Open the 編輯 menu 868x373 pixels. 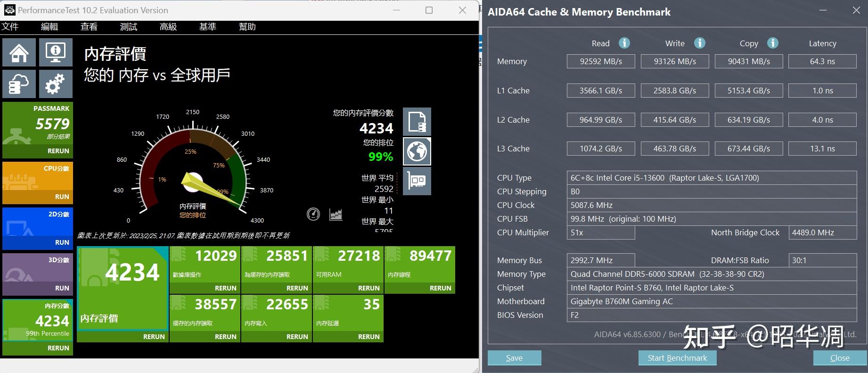[49, 27]
